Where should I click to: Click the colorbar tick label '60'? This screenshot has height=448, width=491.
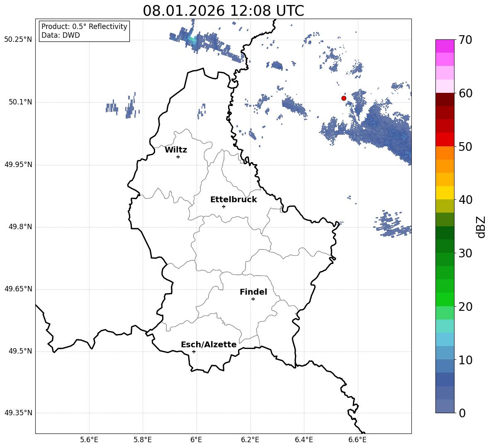click(x=465, y=93)
